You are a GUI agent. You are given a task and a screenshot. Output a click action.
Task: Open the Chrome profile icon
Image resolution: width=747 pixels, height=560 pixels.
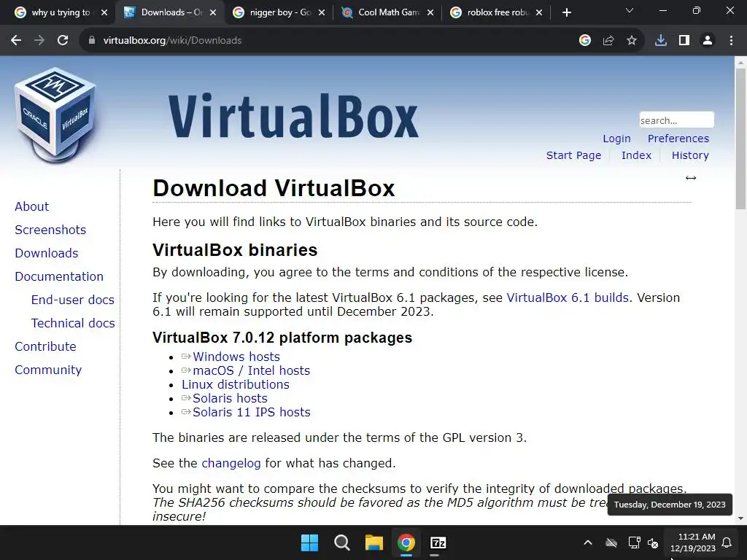[x=708, y=41]
